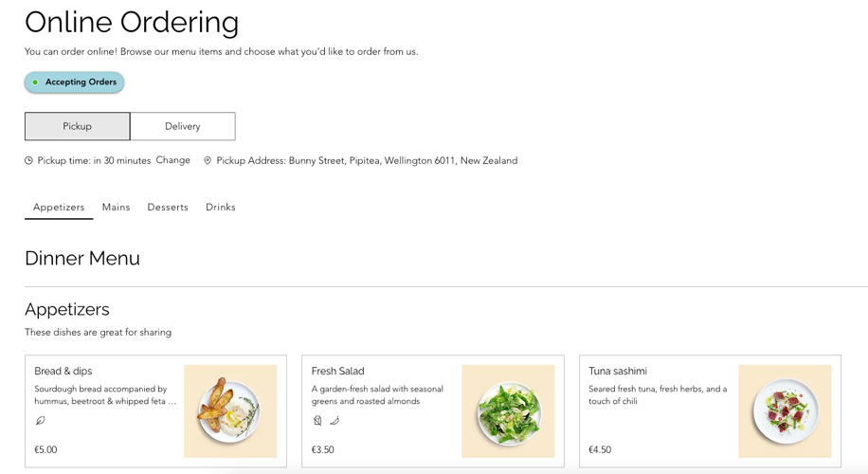Click the Bread & dips dish photo

[230, 411]
